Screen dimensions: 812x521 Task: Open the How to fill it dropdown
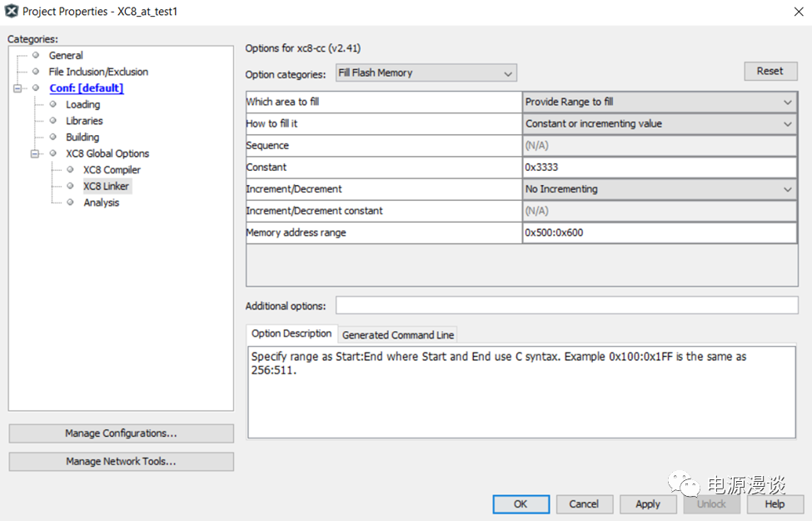(659, 123)
